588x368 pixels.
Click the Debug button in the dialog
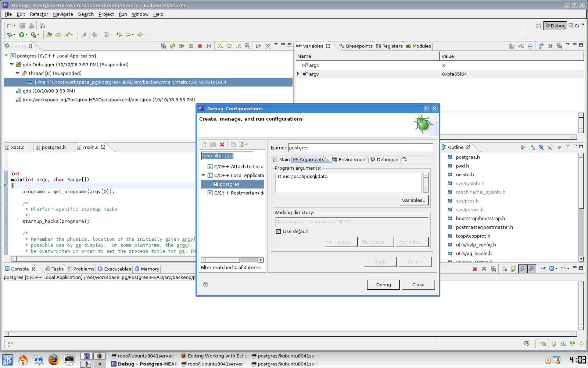click(383, 285)
